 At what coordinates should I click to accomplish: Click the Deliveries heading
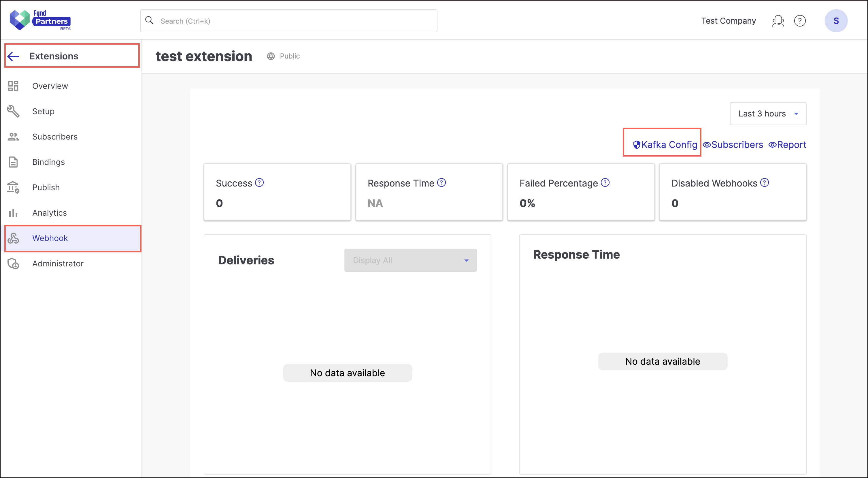(x=246, y=260)
